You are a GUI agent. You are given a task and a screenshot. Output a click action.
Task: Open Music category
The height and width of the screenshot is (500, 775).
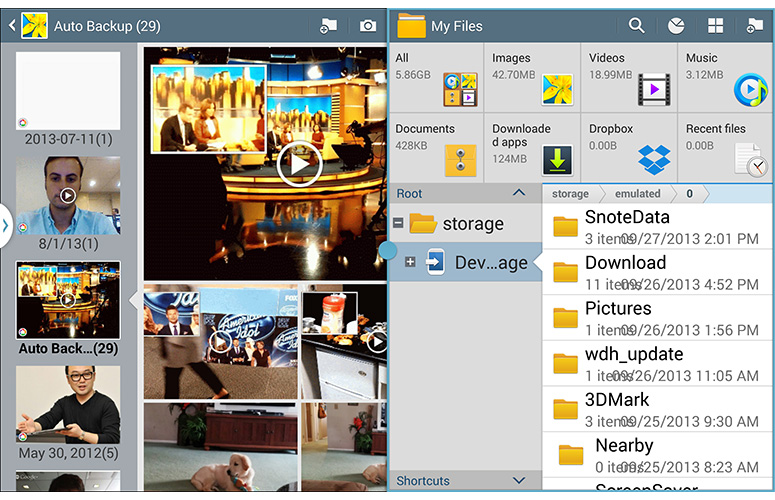726,78
